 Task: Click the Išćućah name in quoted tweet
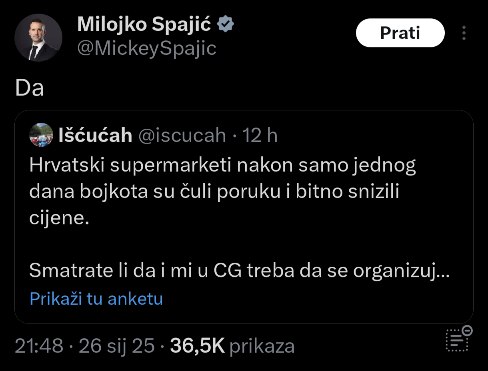click(95, 135)
